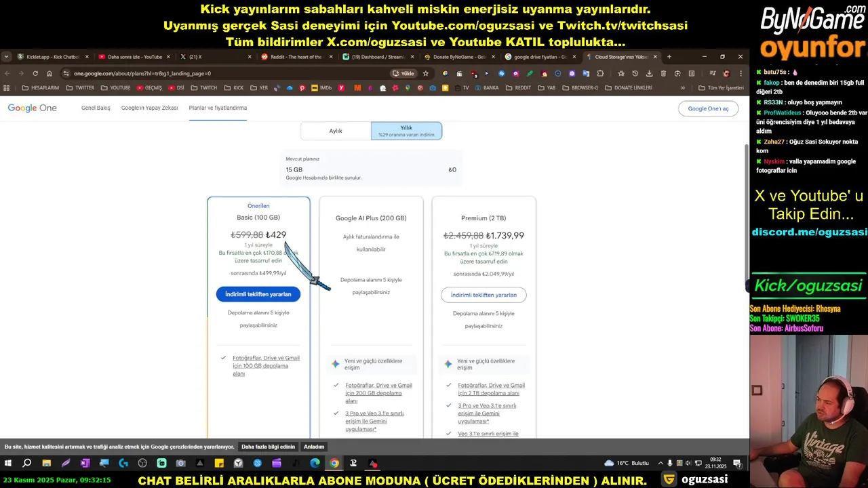Click the weather 16°C Bulutlu widget
The width and height of the screenshot is (868, 488).
[627, 463]
